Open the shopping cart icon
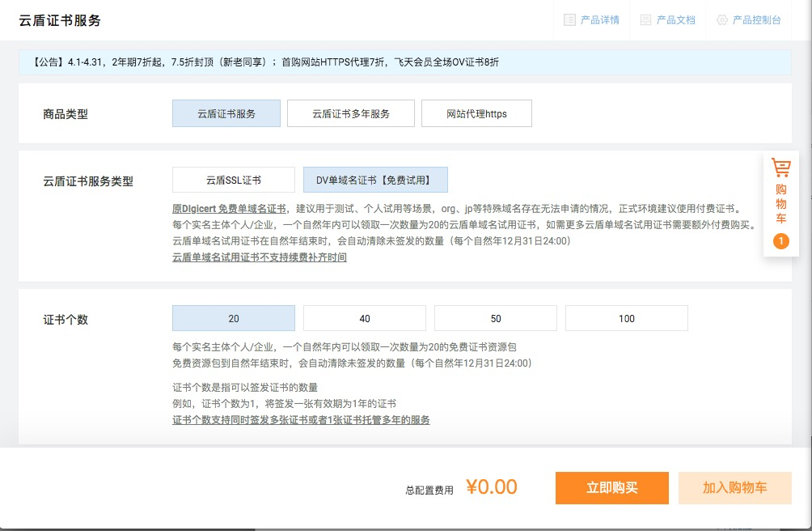The height and width of the screenshot is (531, 812). (780, 168)
